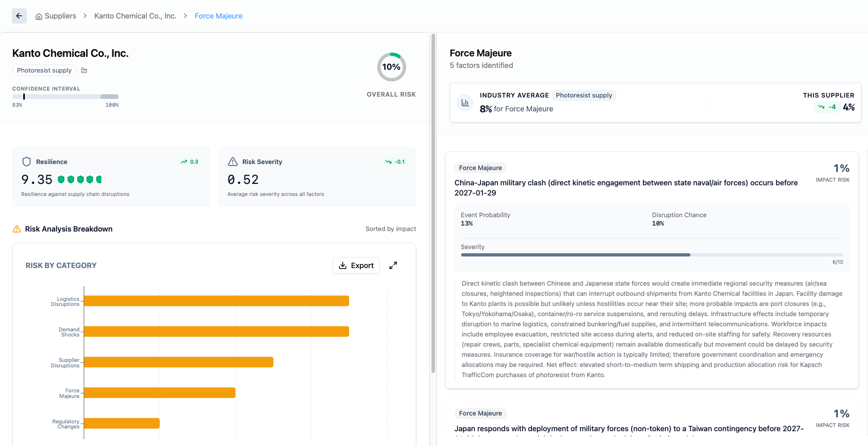This screenshot has width=868, height=446.
Task: Select the Demand Shocks bar in chart
Action: coord(216,331)
